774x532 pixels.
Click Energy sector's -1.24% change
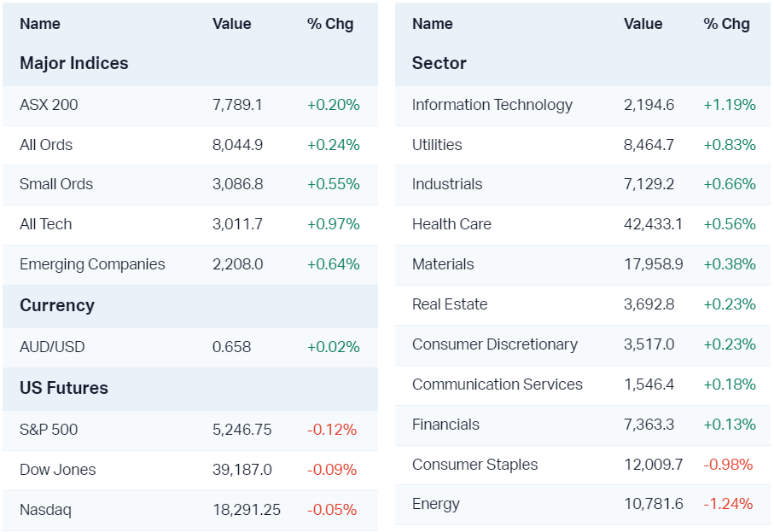tap(728, 504)
